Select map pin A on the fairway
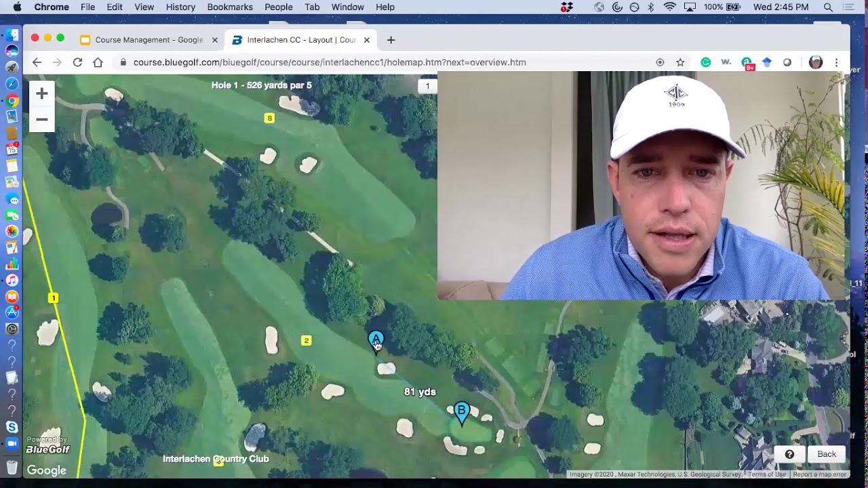 (376, 341)
